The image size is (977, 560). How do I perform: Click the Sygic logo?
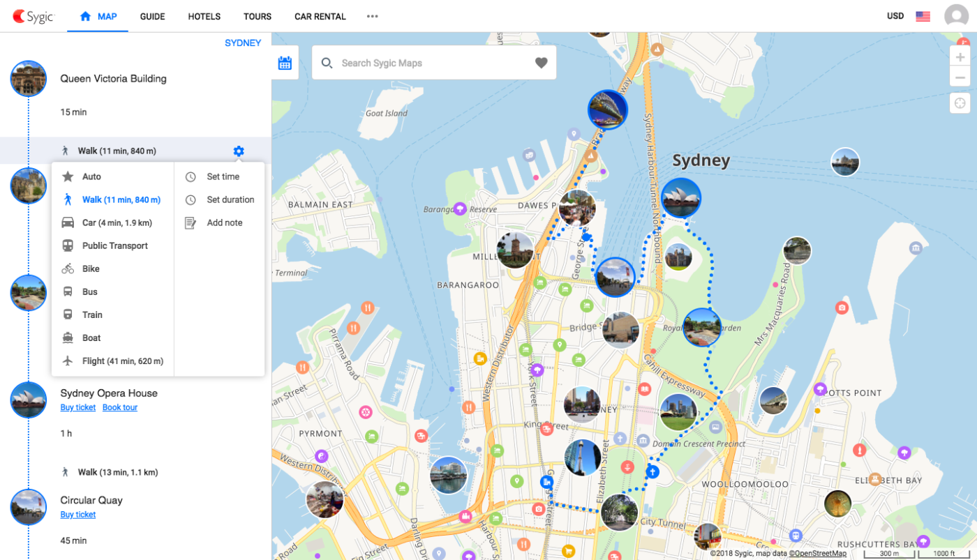(33, 16)
